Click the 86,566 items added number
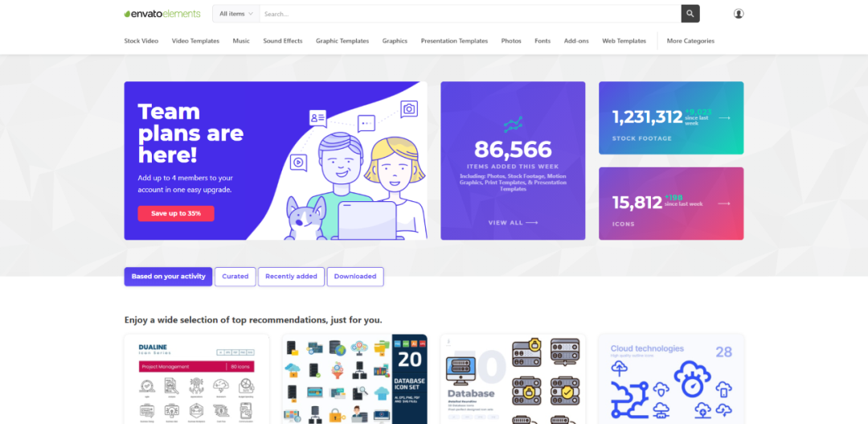Viewport: 868px width, 424px height. (x=513, y=150)
